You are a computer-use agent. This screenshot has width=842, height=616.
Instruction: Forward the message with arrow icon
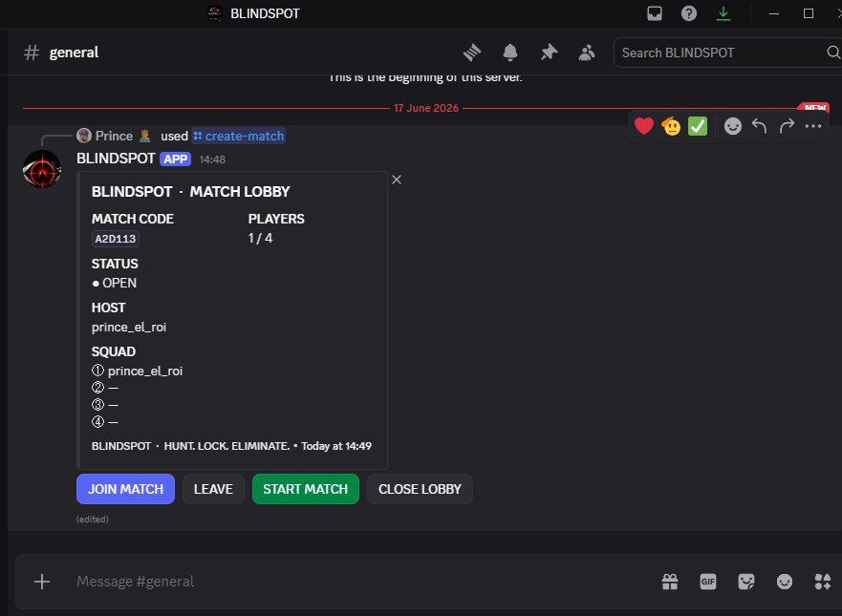point(787,126)
